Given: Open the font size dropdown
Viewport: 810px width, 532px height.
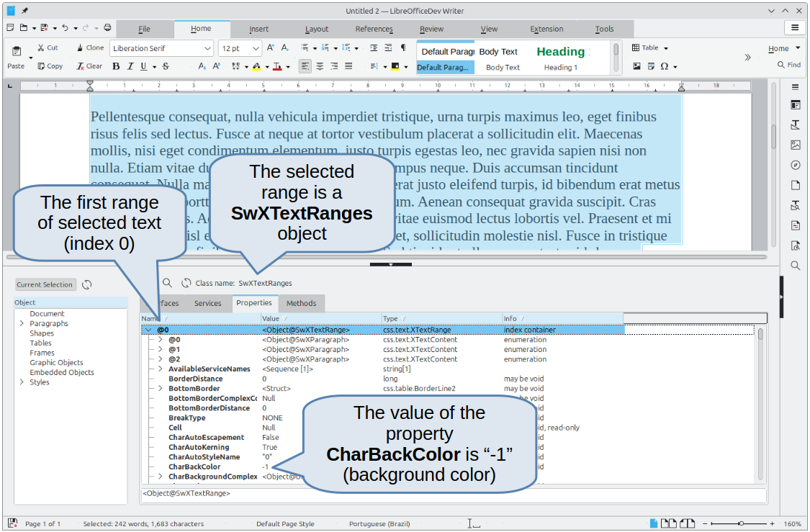Looking at the screenshot, I should (256, 48).
